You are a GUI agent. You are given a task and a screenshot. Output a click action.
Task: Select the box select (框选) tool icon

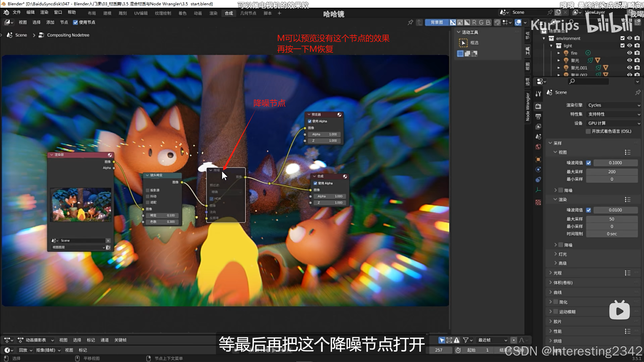[463, 43]
